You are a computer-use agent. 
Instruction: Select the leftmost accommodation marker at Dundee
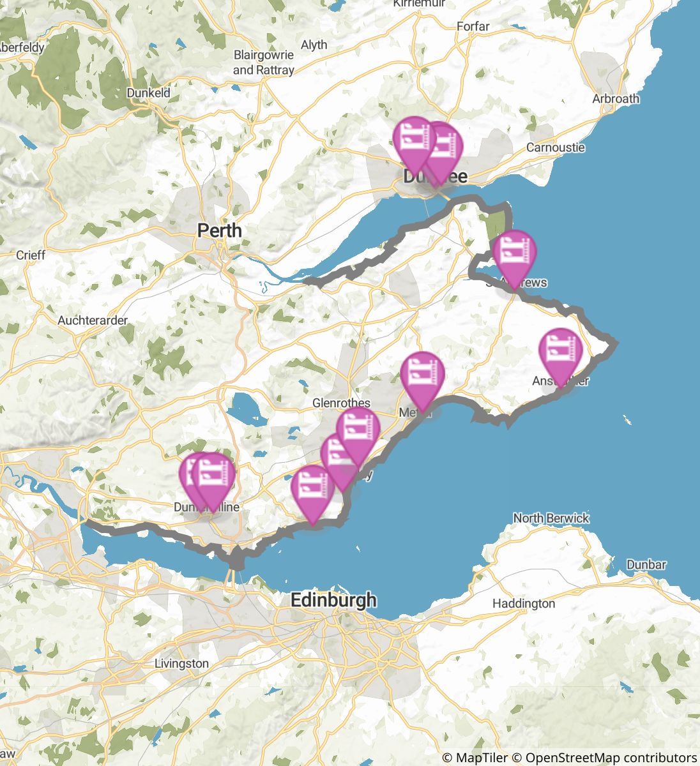coord(415,143)
